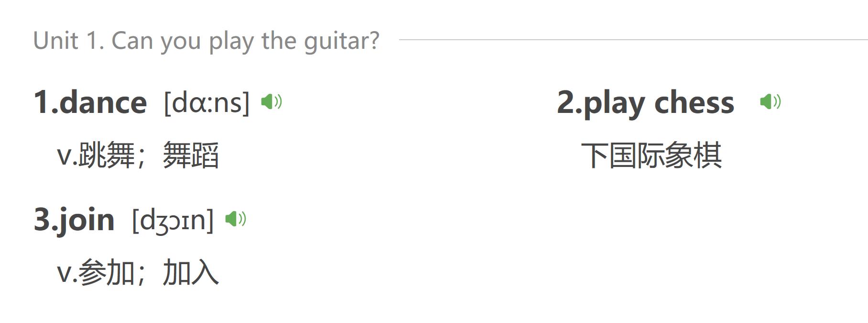This screenshot has height=323, width=868.
Task: Click the "v." label under dance
Action: [x=66, y=156]
